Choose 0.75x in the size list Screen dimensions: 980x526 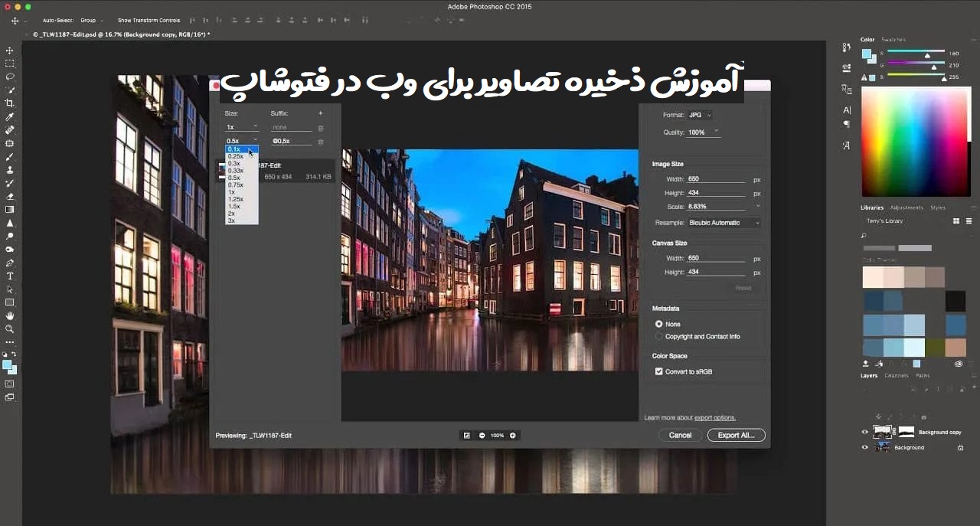pos(242,185)
